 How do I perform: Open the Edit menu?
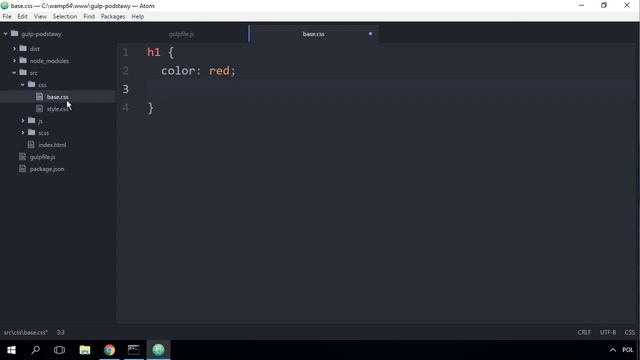[22, 16]
